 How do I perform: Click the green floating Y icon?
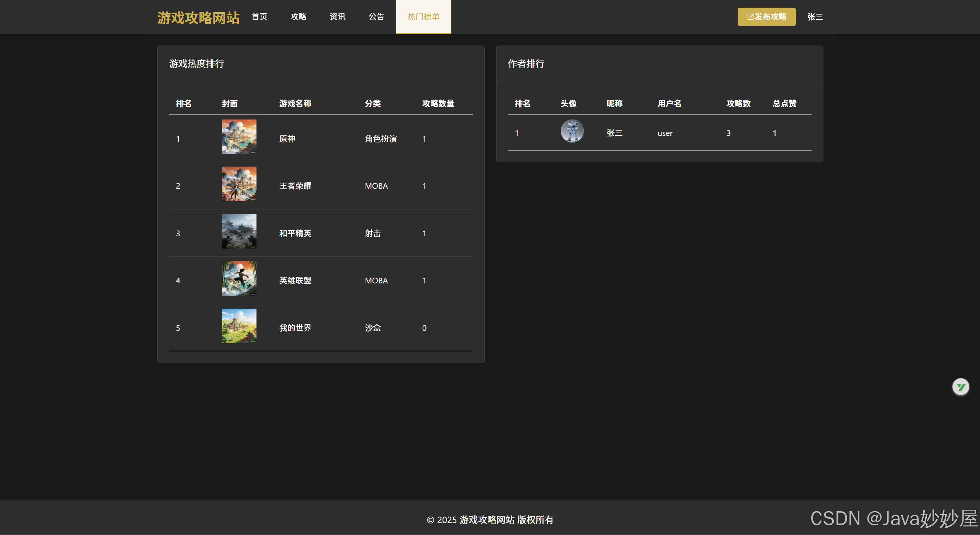click(x=960, y=387)
